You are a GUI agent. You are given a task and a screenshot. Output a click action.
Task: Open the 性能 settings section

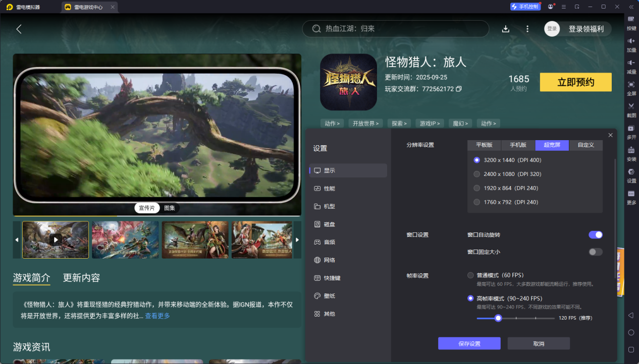click(329, 189)
